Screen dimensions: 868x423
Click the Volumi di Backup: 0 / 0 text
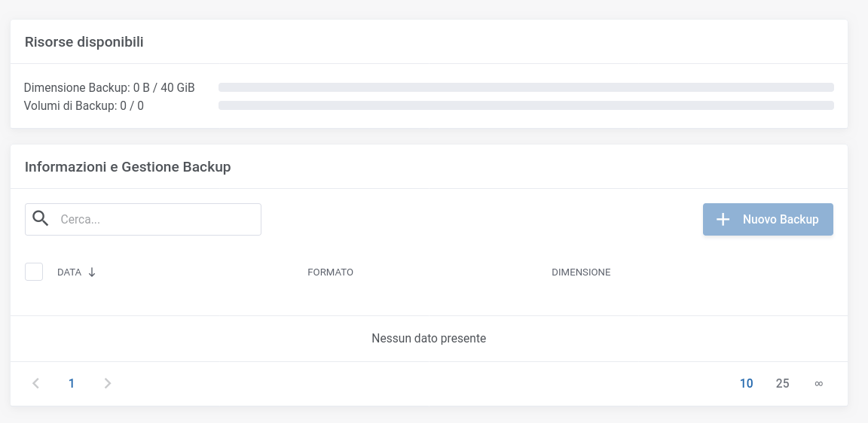point(84,105)
